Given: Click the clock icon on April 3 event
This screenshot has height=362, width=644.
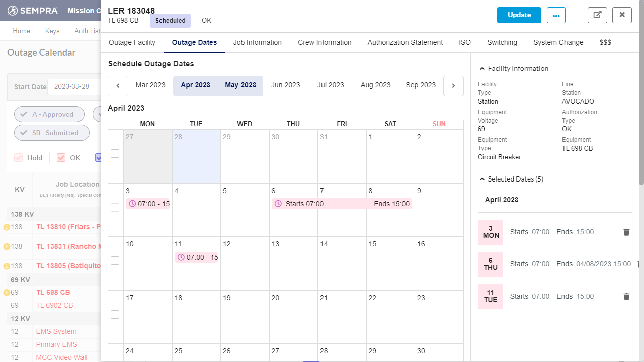Looking at the screenshot, I should (x=131, y=204).
